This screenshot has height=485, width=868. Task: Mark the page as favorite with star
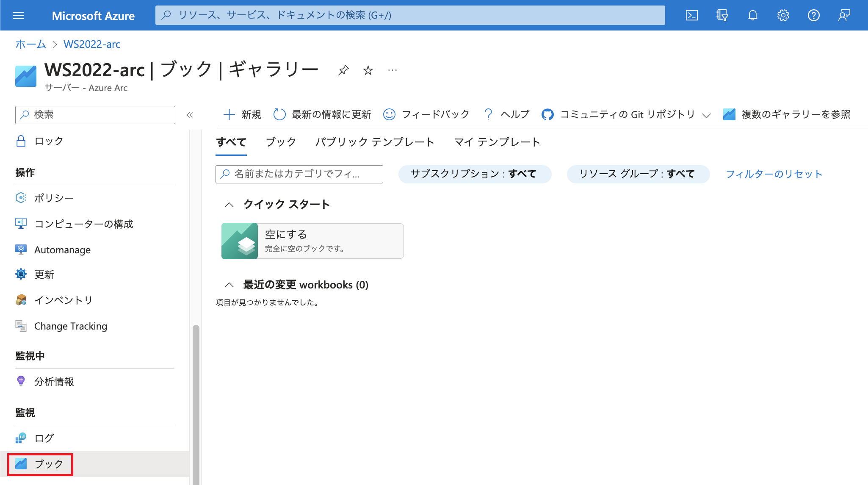(x=368, y=70)
